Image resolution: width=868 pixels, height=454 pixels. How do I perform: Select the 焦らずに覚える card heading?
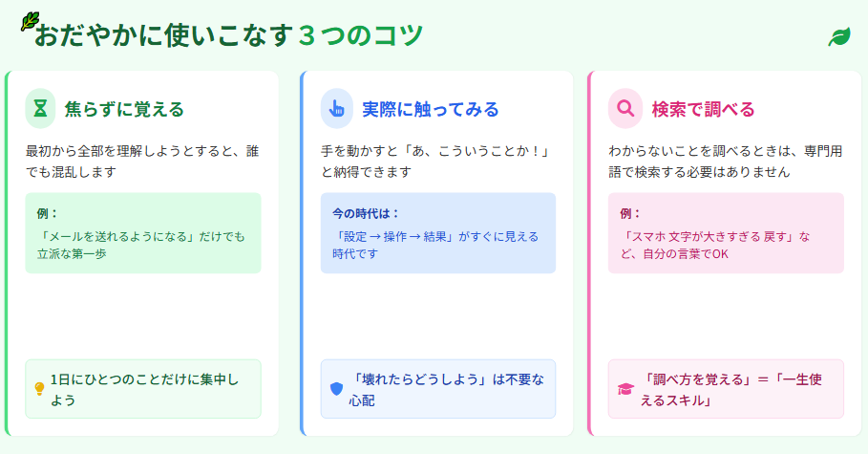point(124,109)
